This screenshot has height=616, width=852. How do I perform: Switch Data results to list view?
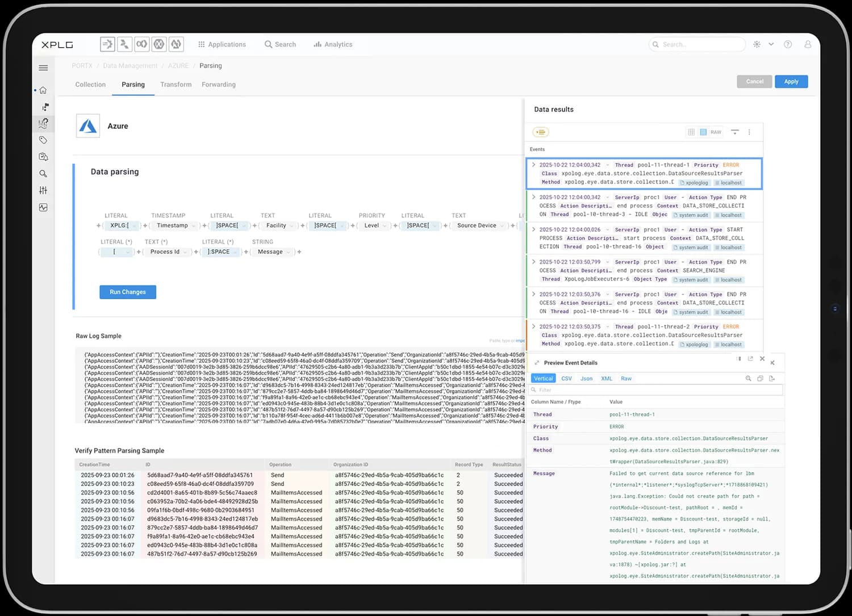703,132
